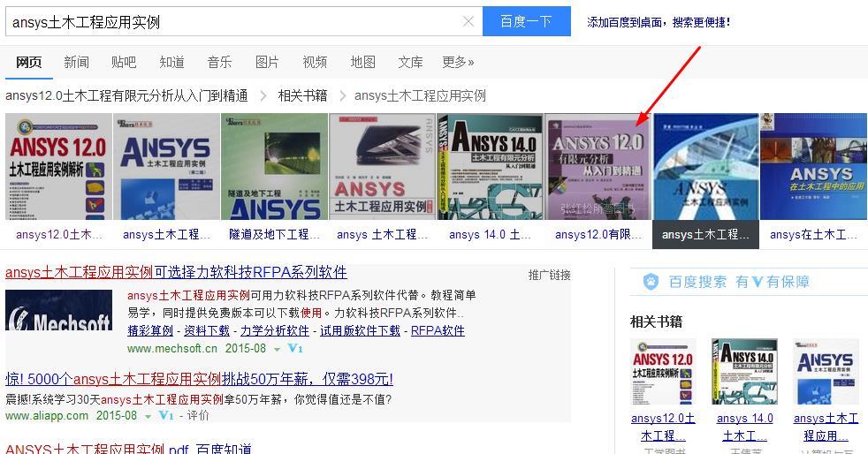The width and height of the screenshot is (868, 454).
Task: Click the V1 badge next to mechsoft.cn
Action: (294, 348)
